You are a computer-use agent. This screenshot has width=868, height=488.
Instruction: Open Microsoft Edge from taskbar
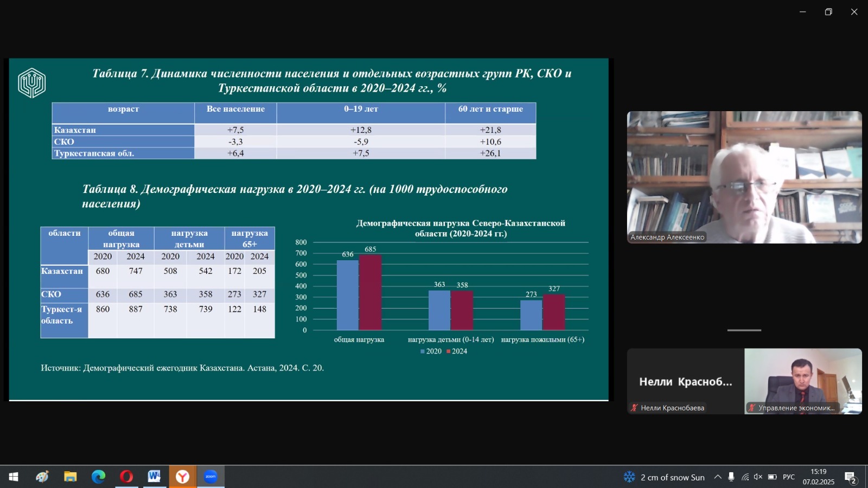(98, 477)
